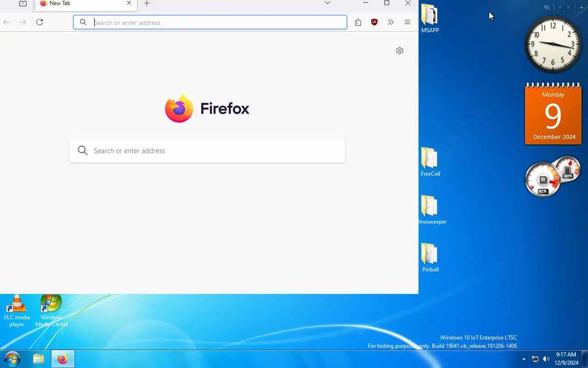588x368 pixels.
Task: Go back one page
Action: [7, 22]
